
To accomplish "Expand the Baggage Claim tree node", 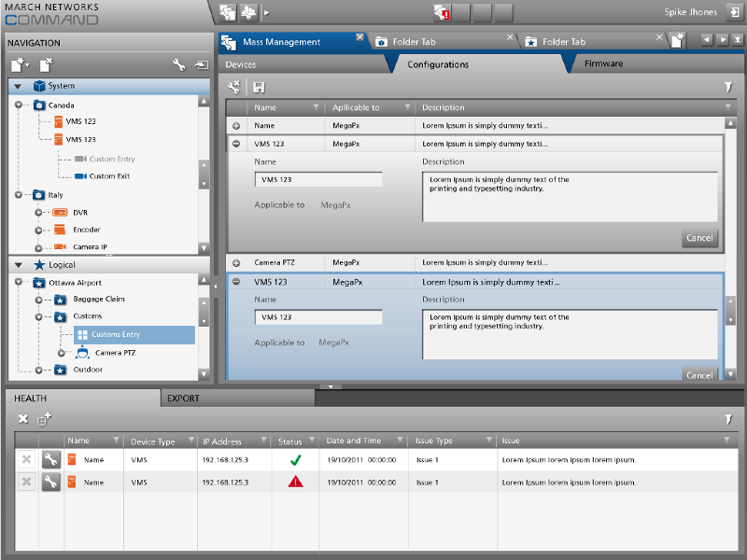I will (x=38, y=300).
